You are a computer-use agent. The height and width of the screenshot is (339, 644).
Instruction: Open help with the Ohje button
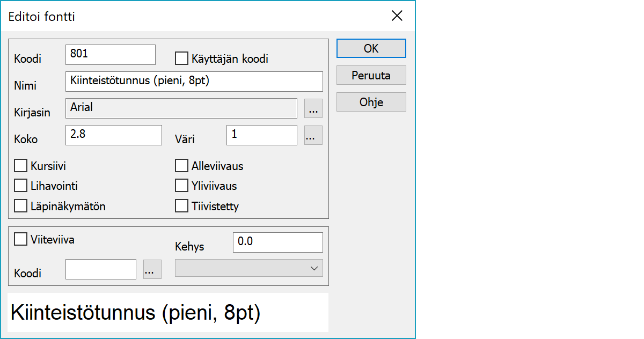(371, 102)
